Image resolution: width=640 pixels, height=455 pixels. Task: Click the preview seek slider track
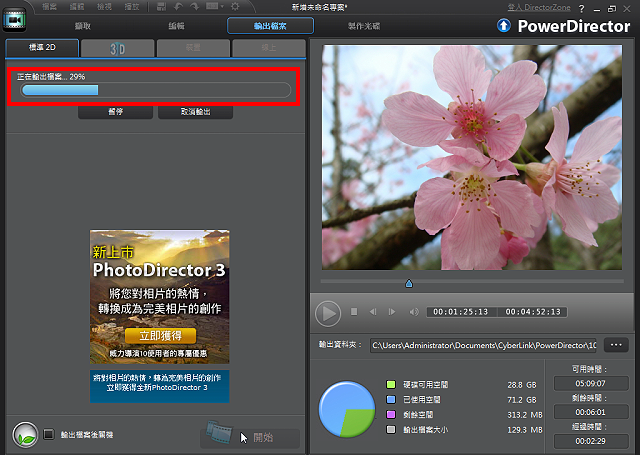[x=472, y=281]
